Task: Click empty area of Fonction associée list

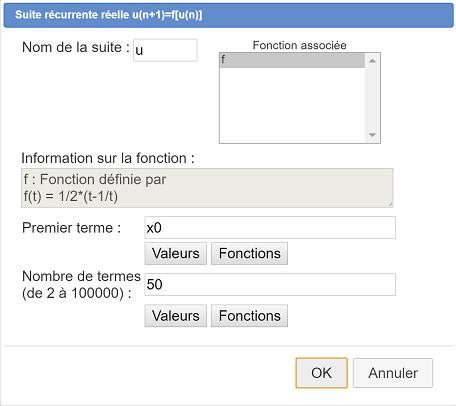Action: [292, 105]
